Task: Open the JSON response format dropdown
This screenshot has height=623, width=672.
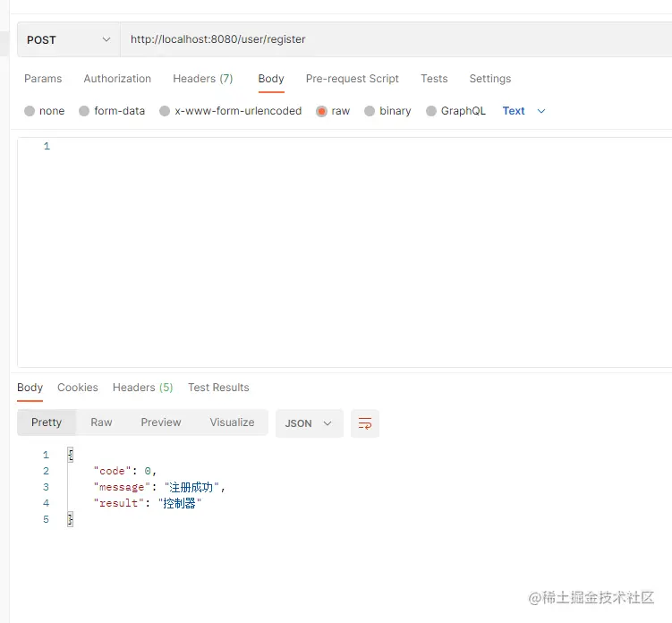Action: tap(309, 423)
